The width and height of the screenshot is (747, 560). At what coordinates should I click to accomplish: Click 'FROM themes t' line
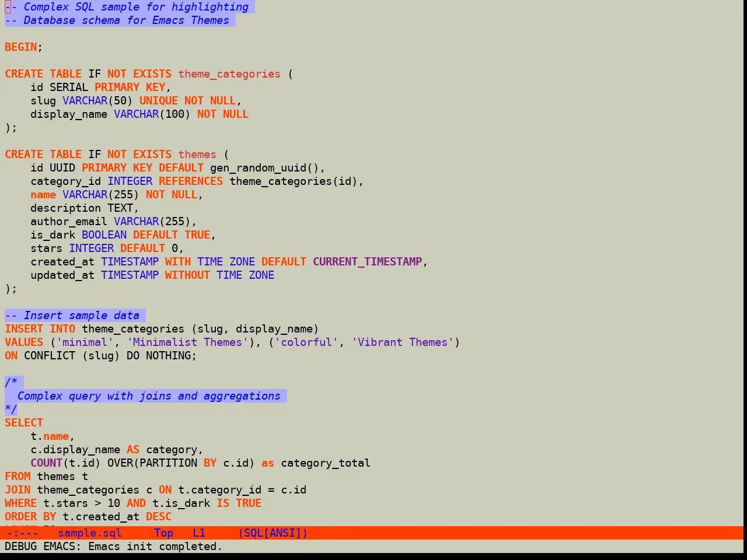click(x=47, y=477)
